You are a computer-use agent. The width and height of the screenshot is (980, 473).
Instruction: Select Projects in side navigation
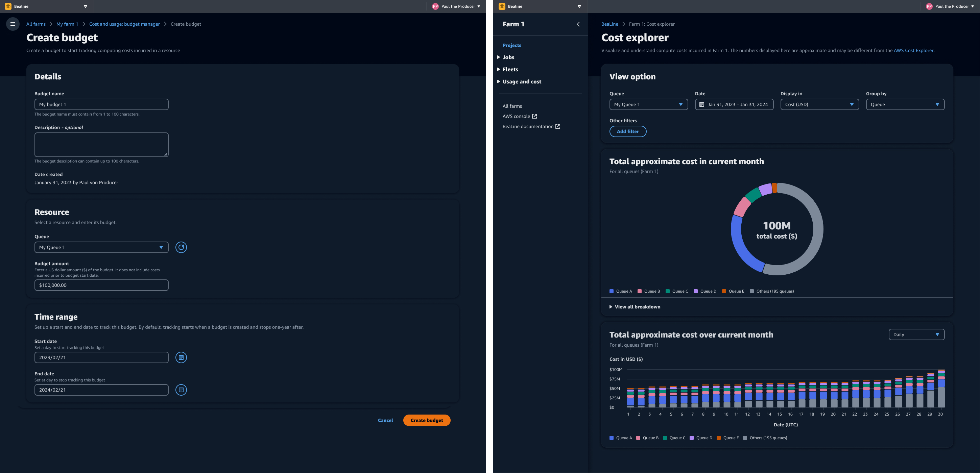(x=512, y=45)
